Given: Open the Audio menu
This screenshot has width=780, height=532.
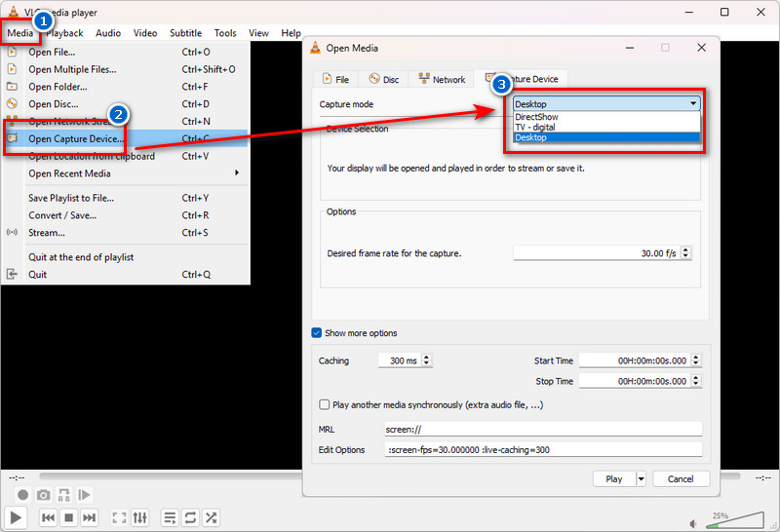Looking at the screenshot, I should pos(108,33).
